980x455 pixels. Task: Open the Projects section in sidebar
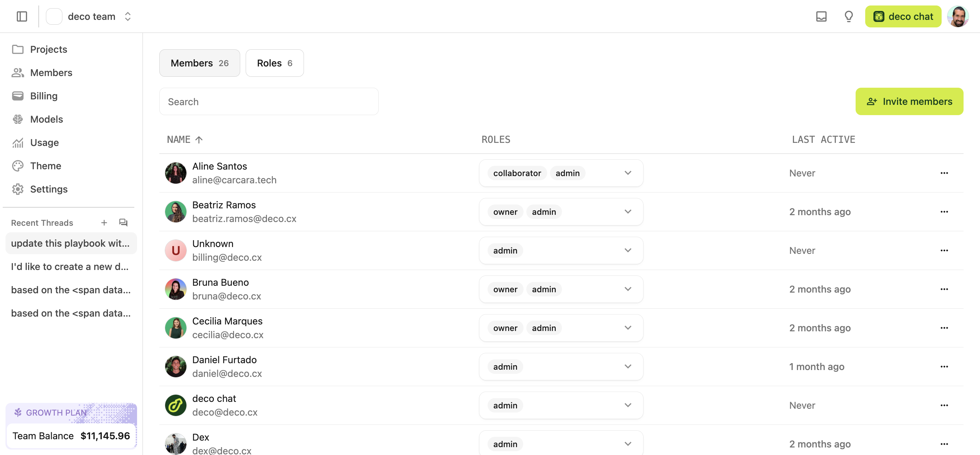(x=48, y=49)
